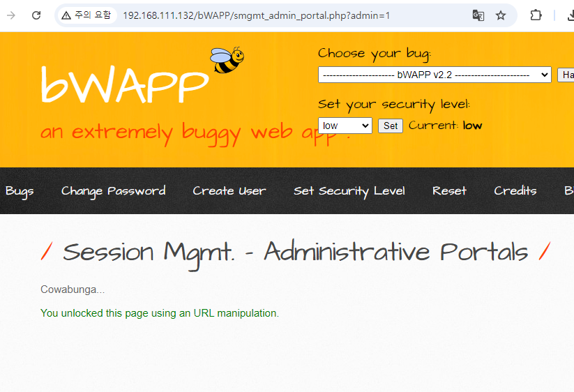Image resolution: width=574 pixels, height=392 pixels.
Task: Reload the page with the refresh icon
Action: [36, 15]
